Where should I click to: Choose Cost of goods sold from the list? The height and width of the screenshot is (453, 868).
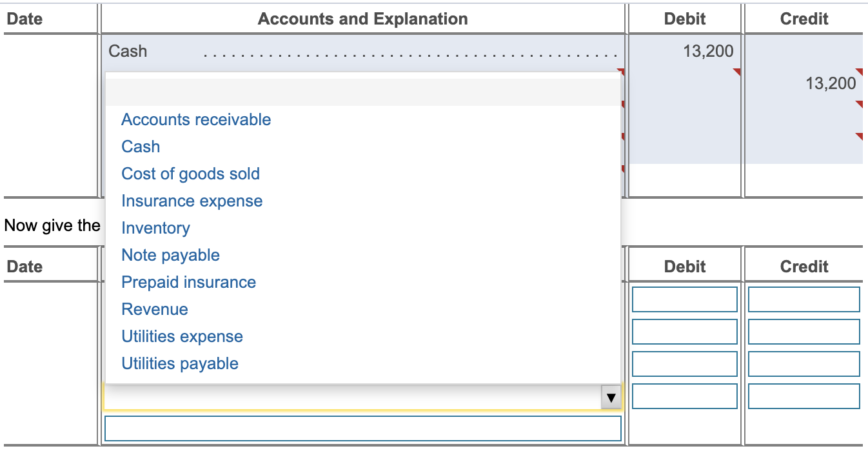190,174
